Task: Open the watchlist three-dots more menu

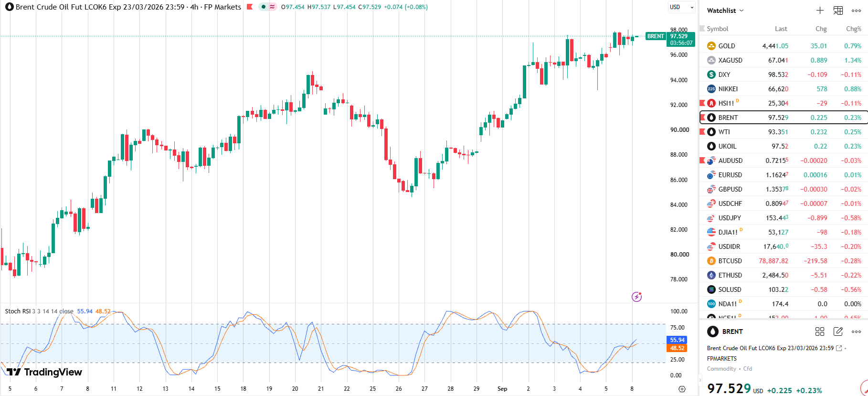Action: coord(856,11)
